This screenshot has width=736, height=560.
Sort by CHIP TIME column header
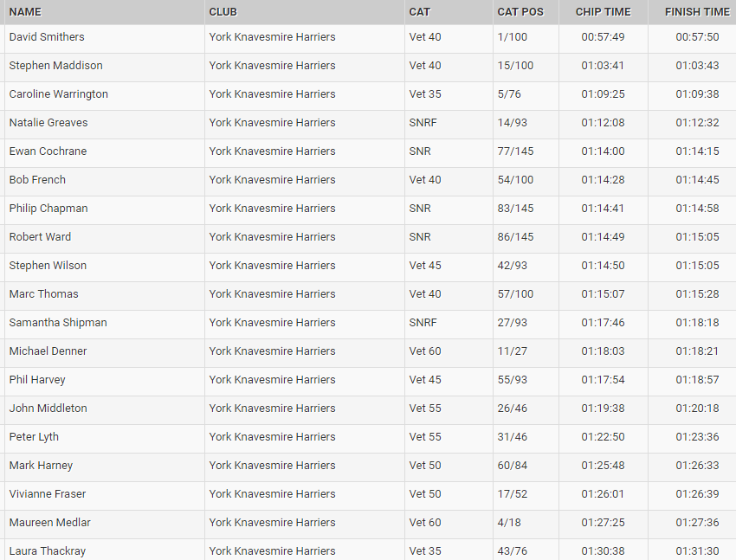[603, 12]
